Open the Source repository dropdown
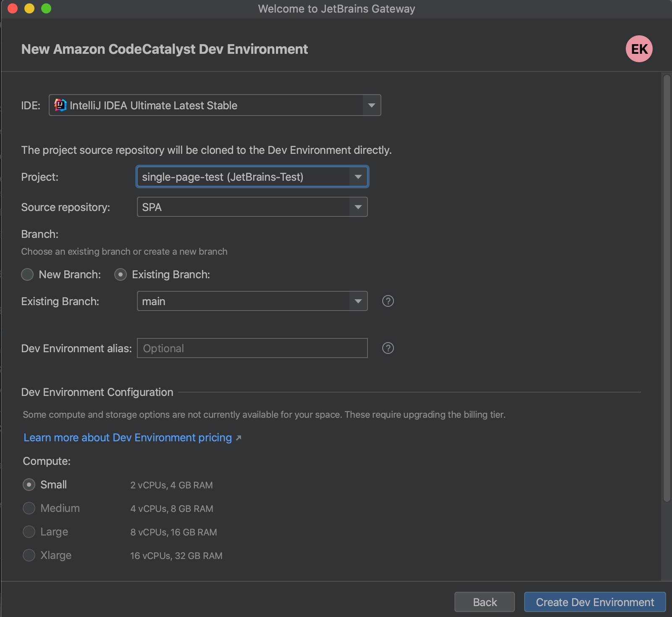This screenshot has height=617, width=672. (358, 207)
